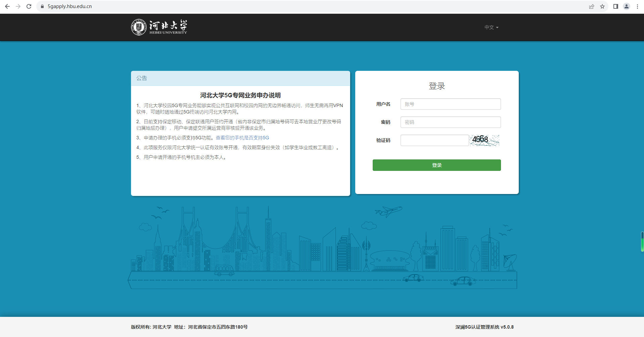Screen dimensions: 644x337
Task: Open the browser side panel icon
Action: [x=616, y=6]
